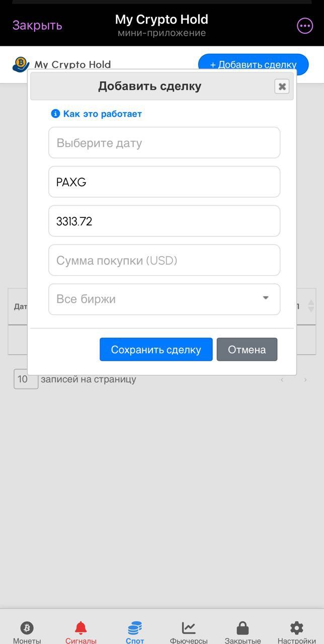Close the Добавить сделку dialog
324x644 pixels.
(282, 86)
